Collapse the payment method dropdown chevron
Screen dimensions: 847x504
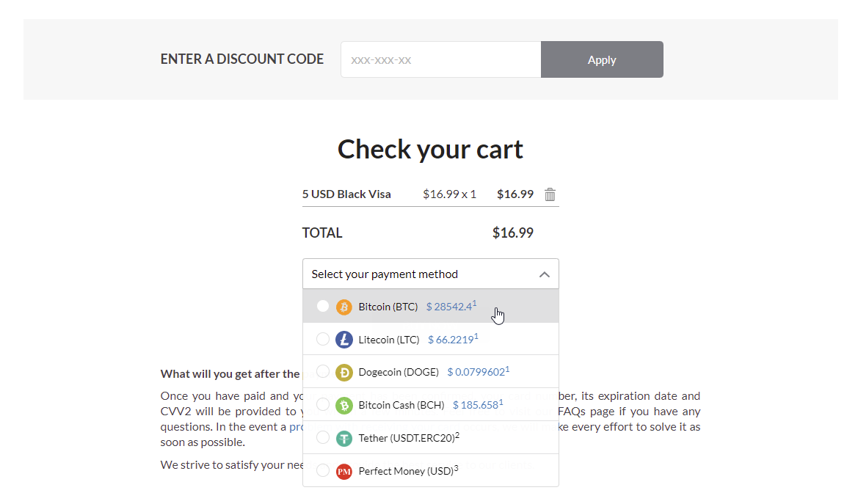click(545, 274)
